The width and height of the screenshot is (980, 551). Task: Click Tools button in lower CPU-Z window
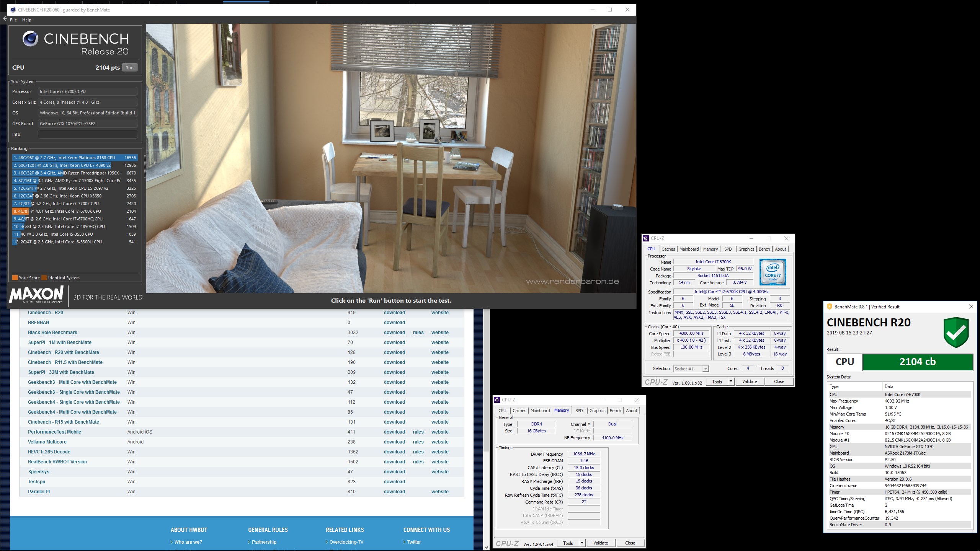568,543
